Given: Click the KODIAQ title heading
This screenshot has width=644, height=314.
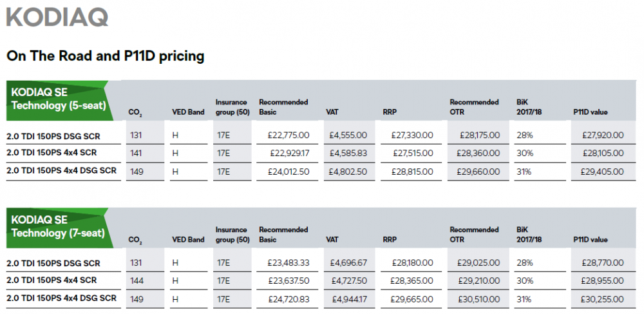Looking at the screenshot, I should 57,17.
